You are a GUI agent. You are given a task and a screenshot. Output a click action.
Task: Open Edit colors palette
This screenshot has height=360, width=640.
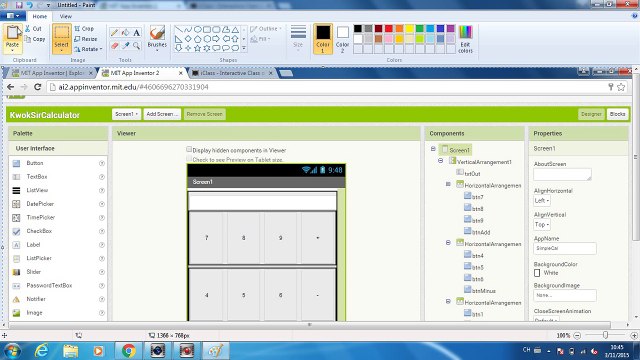465,39
